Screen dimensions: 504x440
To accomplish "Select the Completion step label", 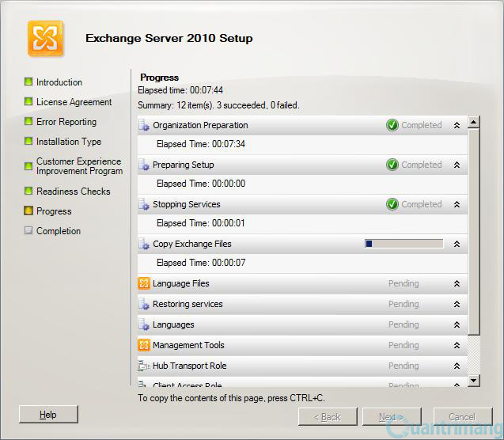I will 59,231.
